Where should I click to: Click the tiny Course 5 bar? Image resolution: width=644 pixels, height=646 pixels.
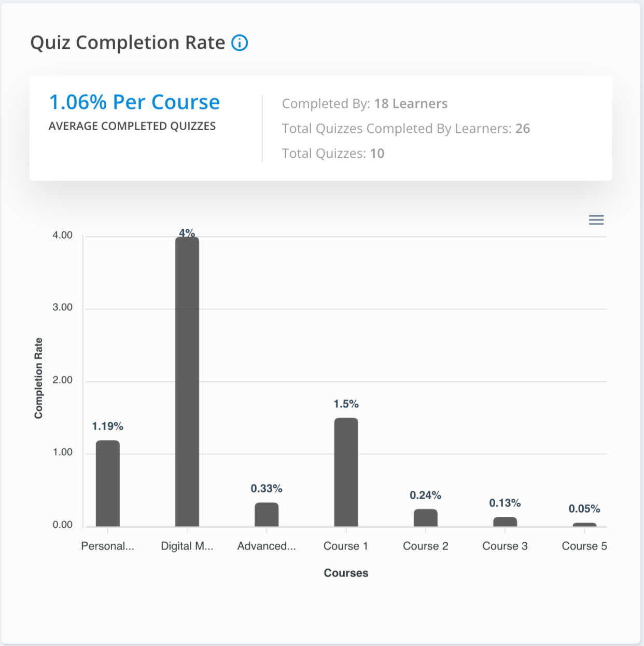coord(584,525)
